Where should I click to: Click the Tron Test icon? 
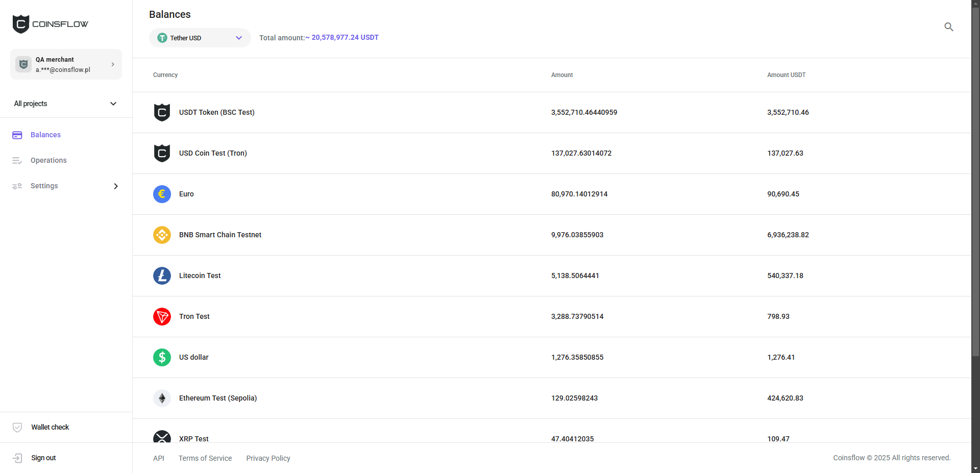pyautogui.click(x=162, y=316)
